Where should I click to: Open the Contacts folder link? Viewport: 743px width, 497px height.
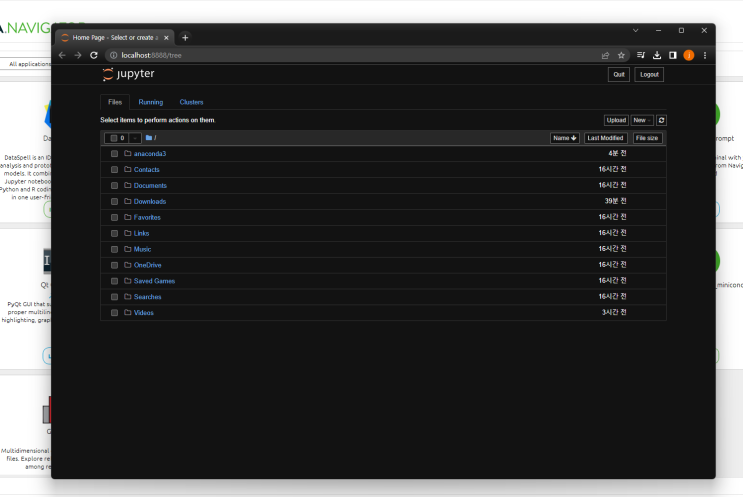point(146,170)
